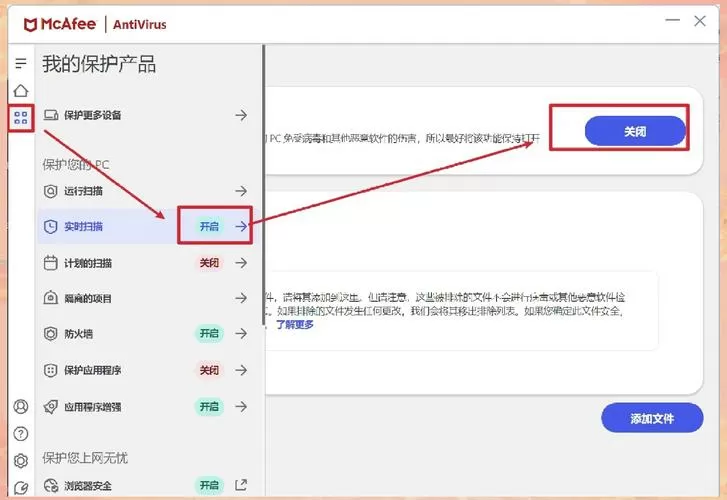Open the settings gear icon
727x500 pixels.
[21, 461]
